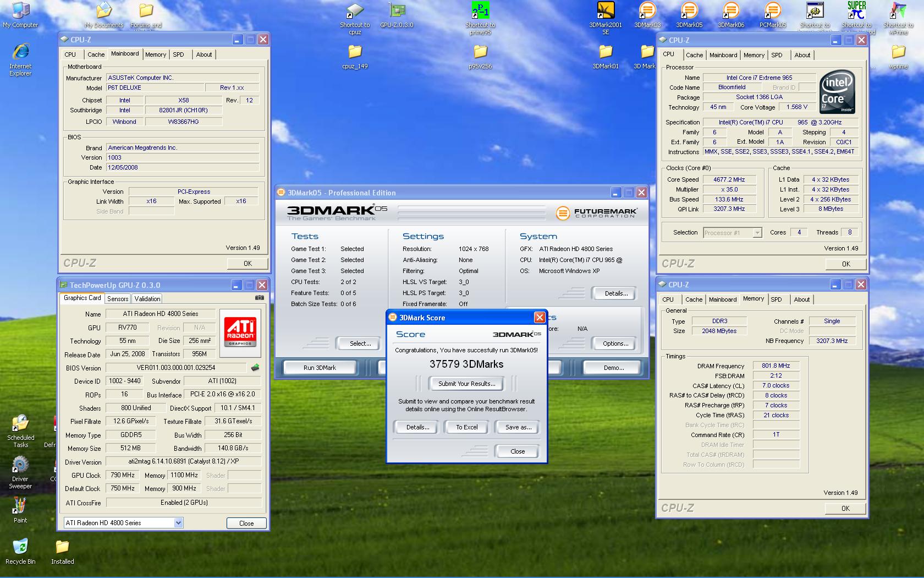
Task: Click GPU-Z screenshot camera icon
Action: [259, 298]
